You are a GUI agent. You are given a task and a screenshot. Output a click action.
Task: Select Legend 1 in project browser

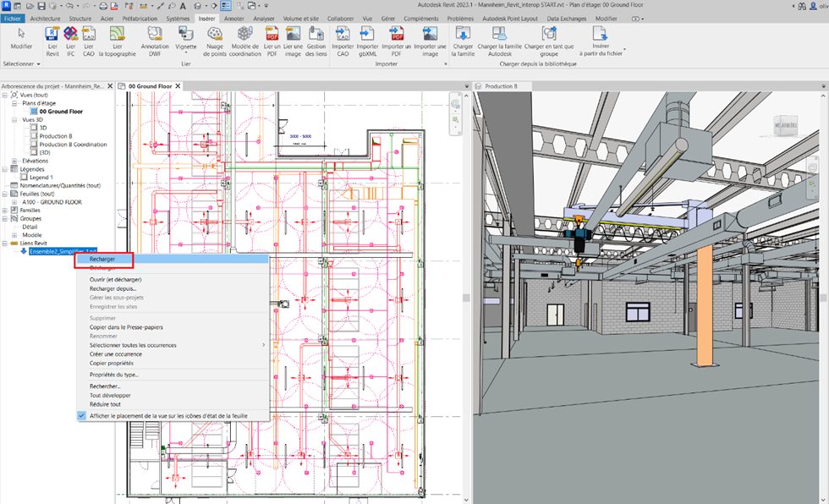click(x=41, y=178)
